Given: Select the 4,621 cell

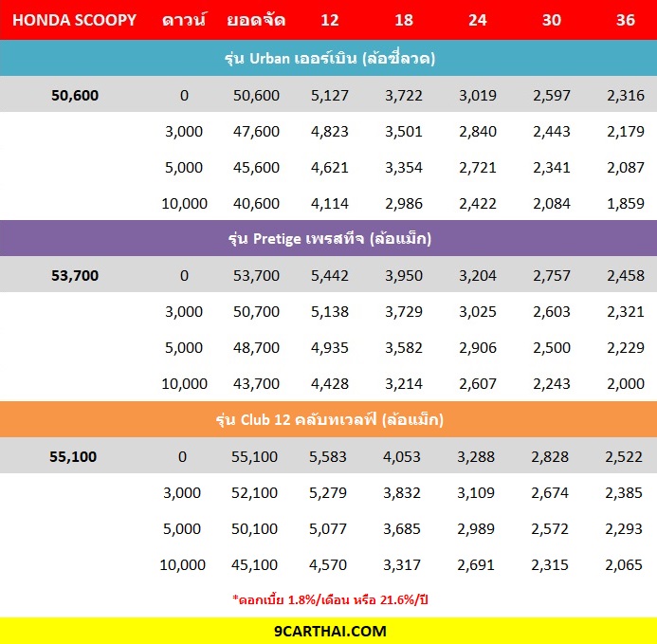Looking at the screenshot, I should click(330, 168).
